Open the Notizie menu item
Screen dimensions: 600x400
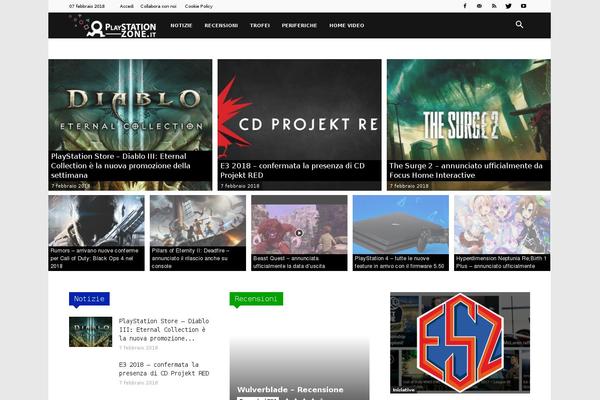pos(181,25)
